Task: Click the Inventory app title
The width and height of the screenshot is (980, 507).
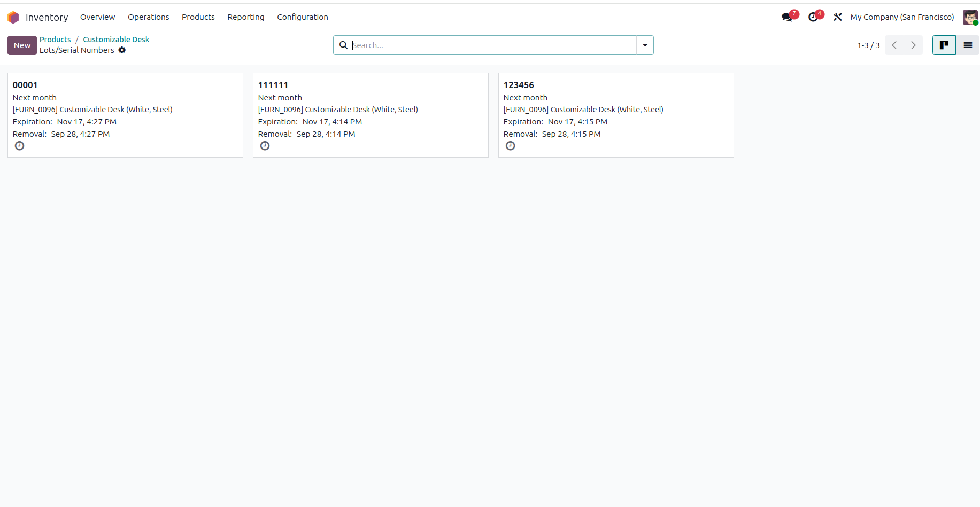Action: click(x=47, y=18)
